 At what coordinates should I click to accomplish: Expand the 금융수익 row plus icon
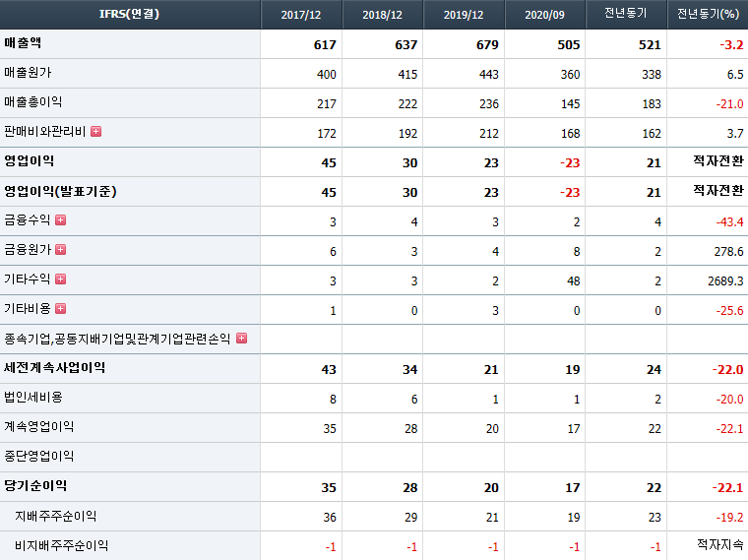click(x=61, y=219)
